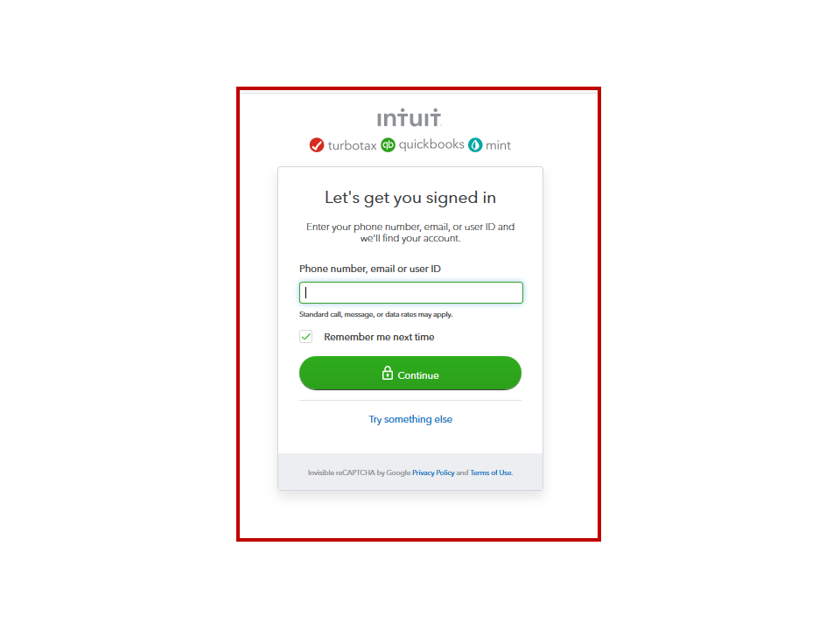The width and height of the screenshot is (840, 630).
Task: Click the red TurboTax checkmark icon
Action: point(317,145)
